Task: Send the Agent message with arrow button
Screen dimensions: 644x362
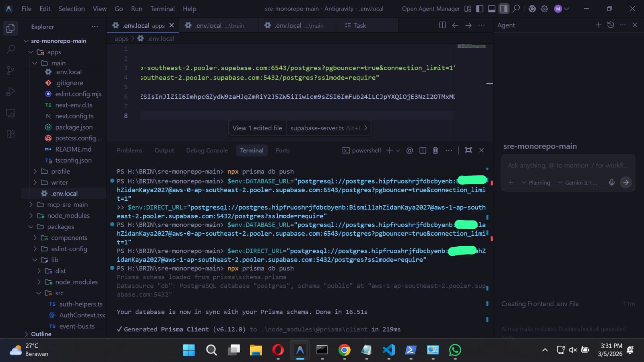Action: 625,182
